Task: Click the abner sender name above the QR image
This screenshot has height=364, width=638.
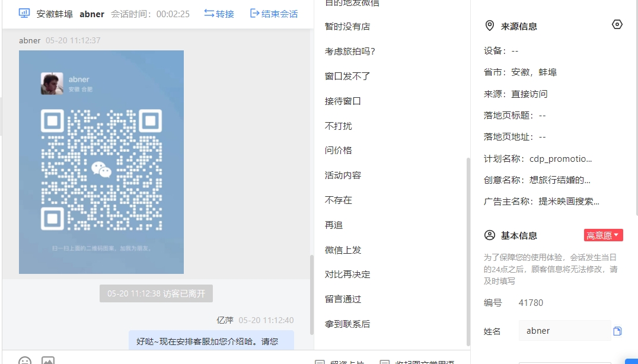Action: coord(30,40)
